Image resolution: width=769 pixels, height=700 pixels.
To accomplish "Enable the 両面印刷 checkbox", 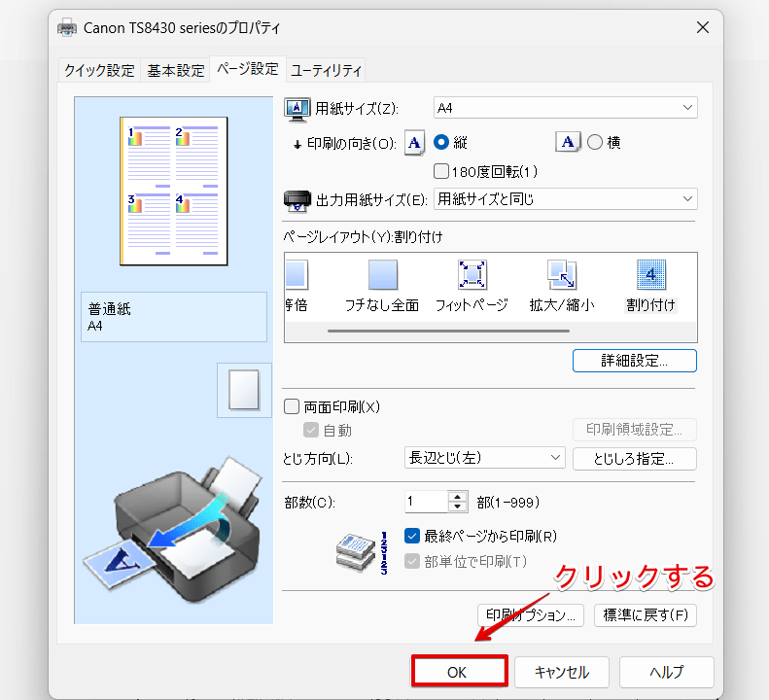I will point(292,406).
